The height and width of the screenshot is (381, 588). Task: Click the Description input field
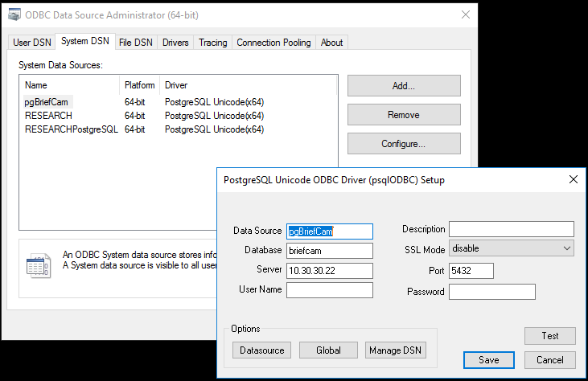[x=512, y=229]
